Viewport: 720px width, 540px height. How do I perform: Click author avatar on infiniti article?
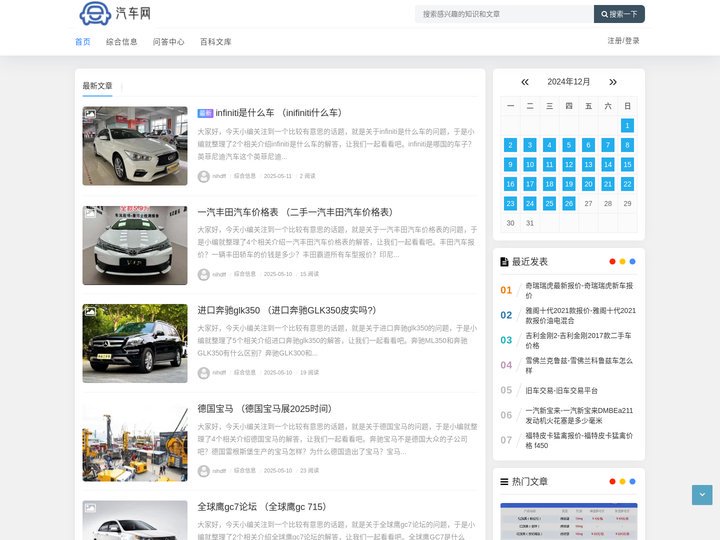click(x=203, y=176)
